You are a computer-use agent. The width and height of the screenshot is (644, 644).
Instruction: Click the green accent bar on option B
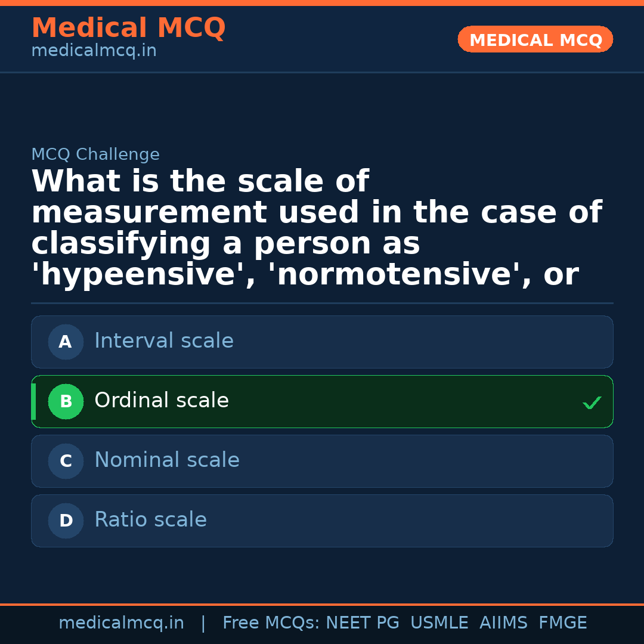coord(33,402)
